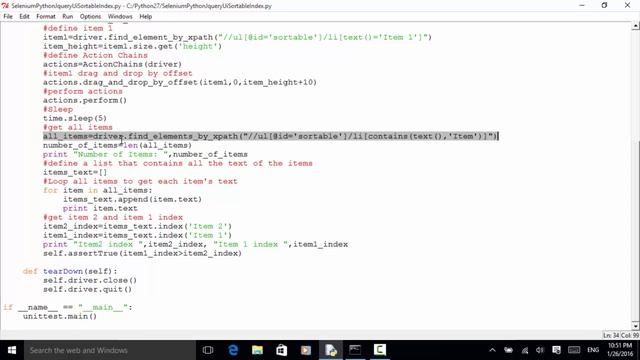Image resolution: width=640 pixels, height=360 pixels.
Task: Click the '#item1 drag and drop by offset' comment
Action: [118, 73]
